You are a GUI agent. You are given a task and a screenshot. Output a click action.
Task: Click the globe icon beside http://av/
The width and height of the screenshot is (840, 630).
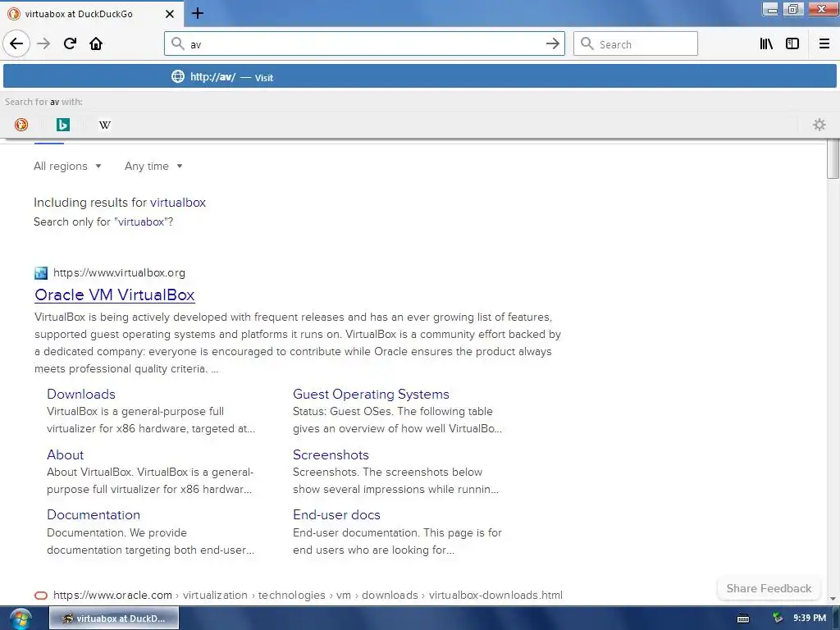click(x=178, y=76)
